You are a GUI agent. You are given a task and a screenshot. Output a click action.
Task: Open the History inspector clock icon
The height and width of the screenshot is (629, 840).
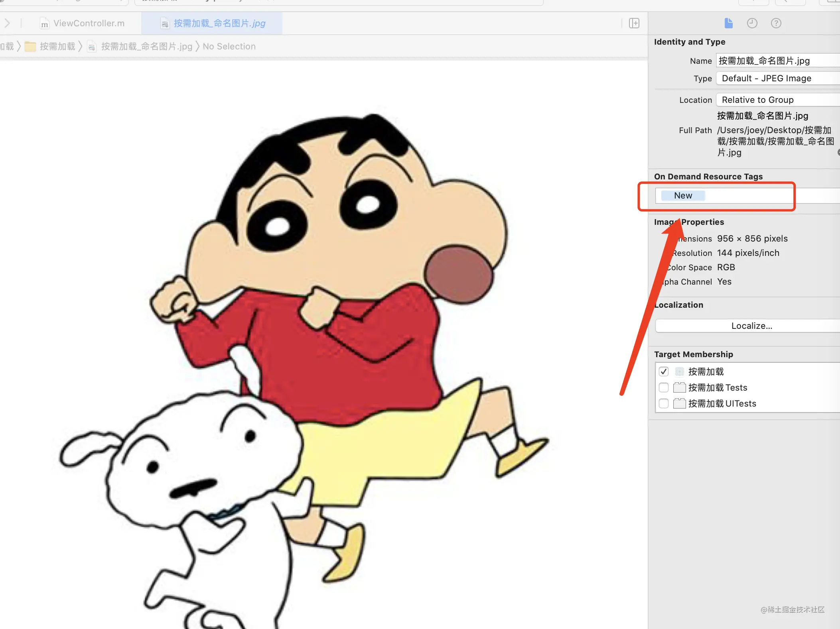point(752,23)
